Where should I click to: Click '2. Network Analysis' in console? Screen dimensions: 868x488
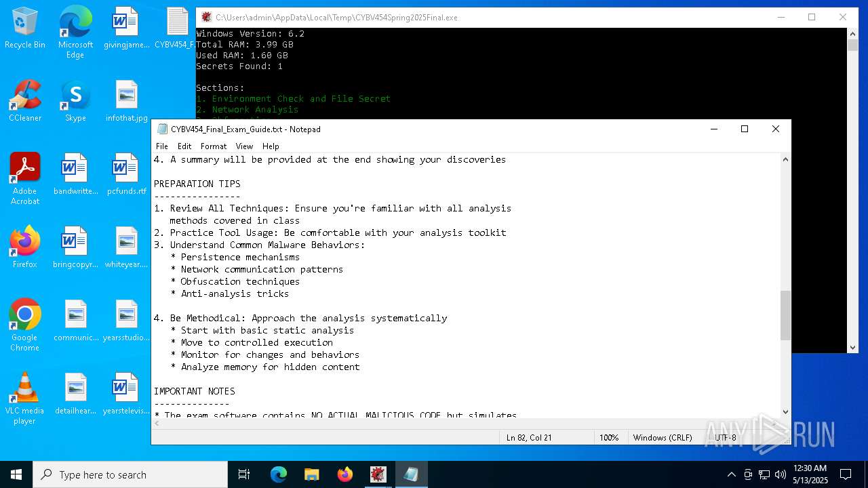[x=247, y=109]
